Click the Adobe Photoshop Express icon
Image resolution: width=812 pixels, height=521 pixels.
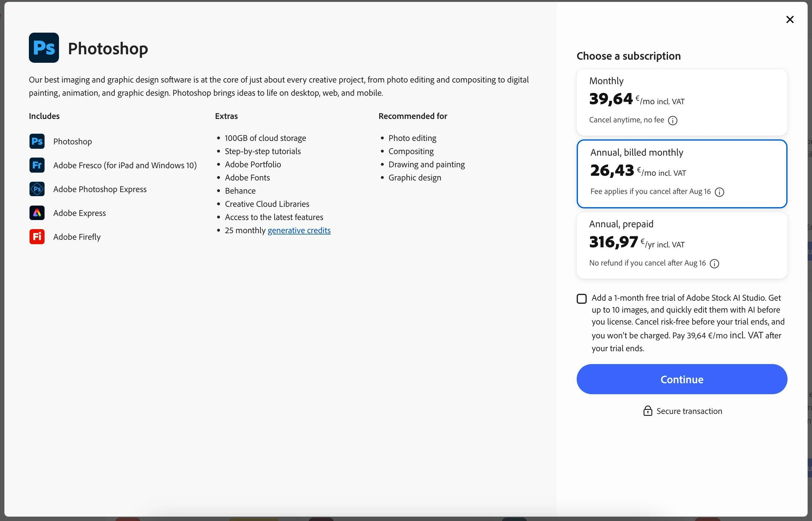[37, 189]
